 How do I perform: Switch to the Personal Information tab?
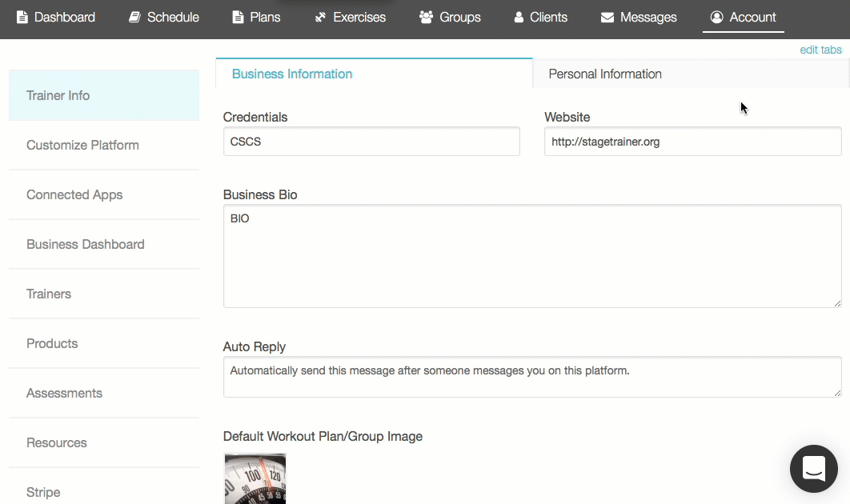point(605,74)
